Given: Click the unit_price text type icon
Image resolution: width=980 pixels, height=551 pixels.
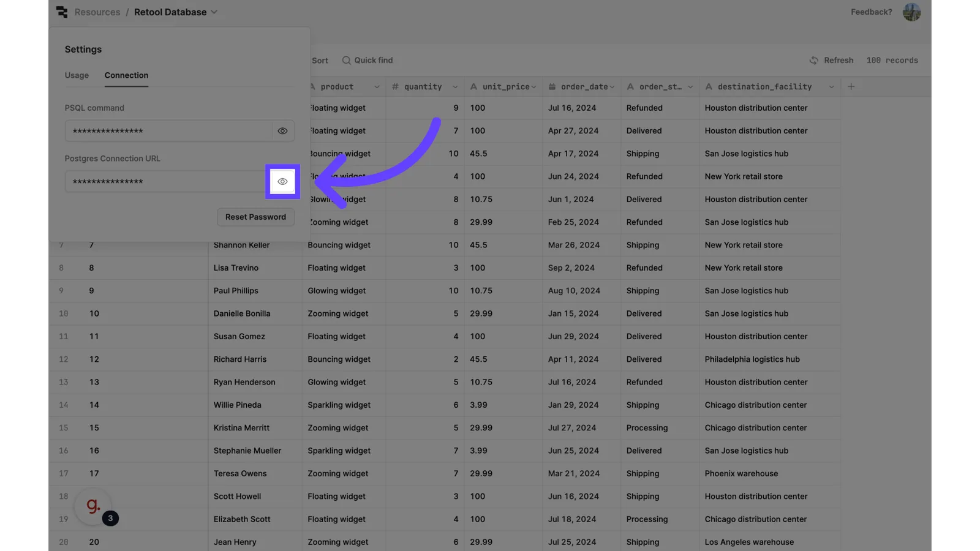Looking at the screenshot, I should (473, 87).
